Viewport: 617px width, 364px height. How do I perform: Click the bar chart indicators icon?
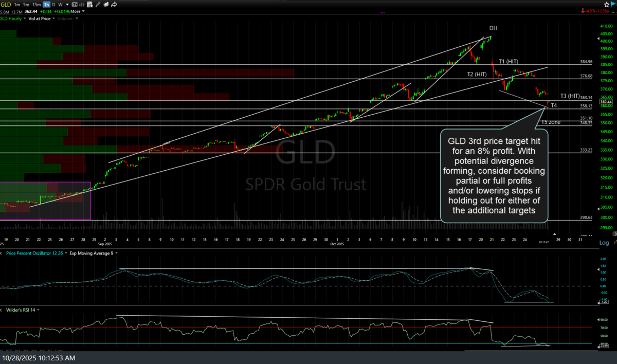[82, 5]
